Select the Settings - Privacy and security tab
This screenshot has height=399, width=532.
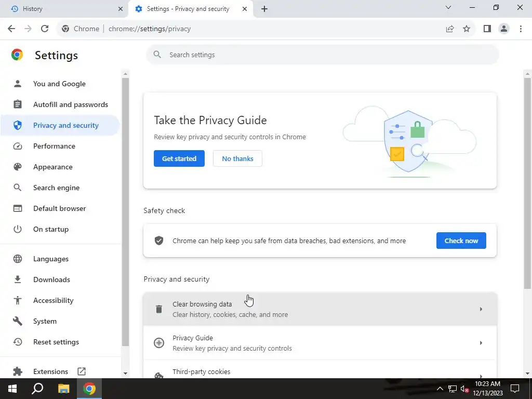point(191,9)
